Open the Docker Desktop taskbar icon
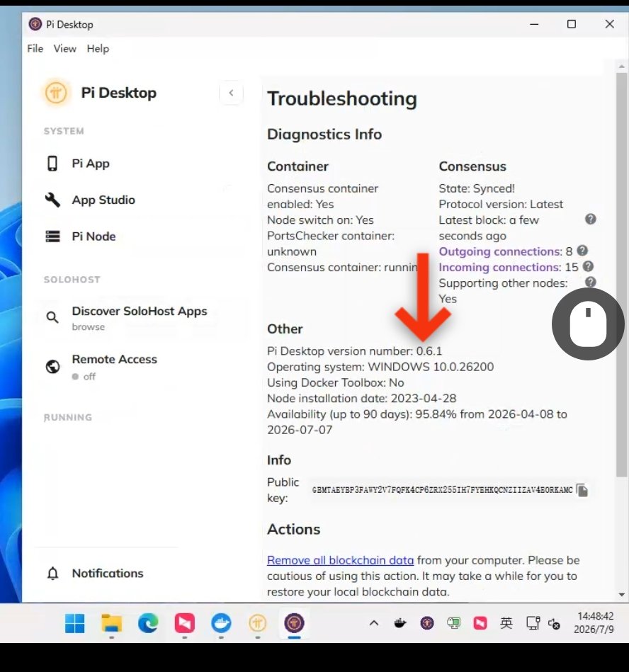The width and height of the screenshot is (629, 672). [x=221, y=622]
